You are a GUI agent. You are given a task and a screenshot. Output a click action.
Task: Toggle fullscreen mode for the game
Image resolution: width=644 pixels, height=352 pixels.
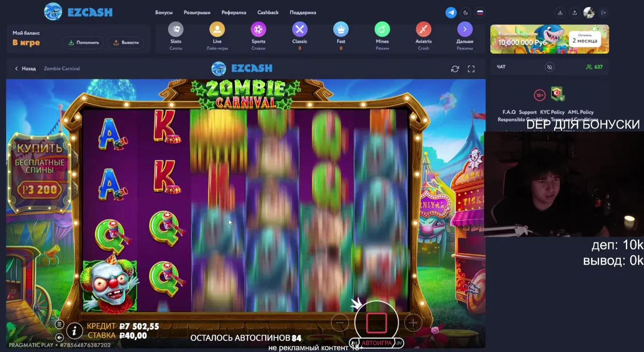coord(471,69)
